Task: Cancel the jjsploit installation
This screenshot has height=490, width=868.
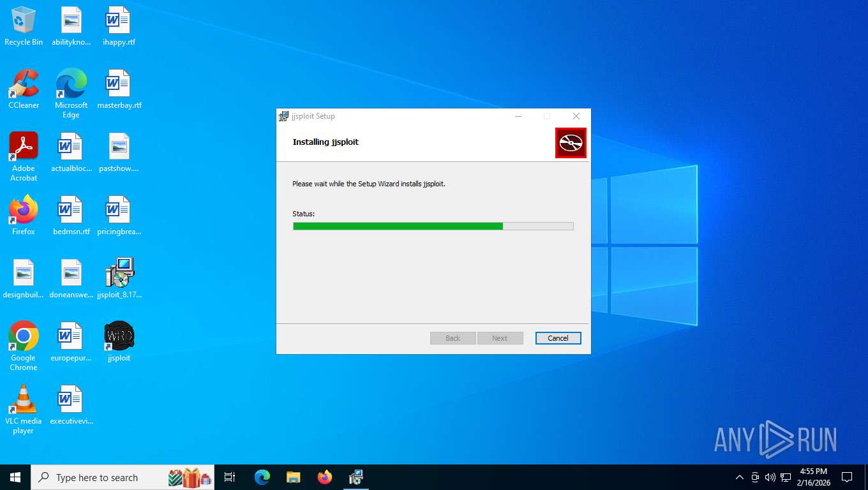Action: 558,338
